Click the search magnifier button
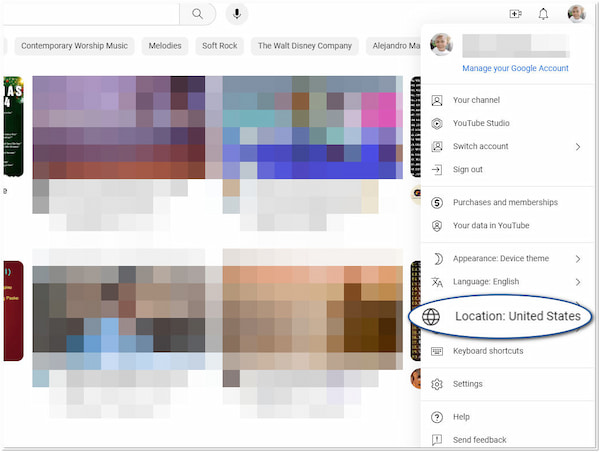This screenshot has width=600, height=452. (198, 14)
